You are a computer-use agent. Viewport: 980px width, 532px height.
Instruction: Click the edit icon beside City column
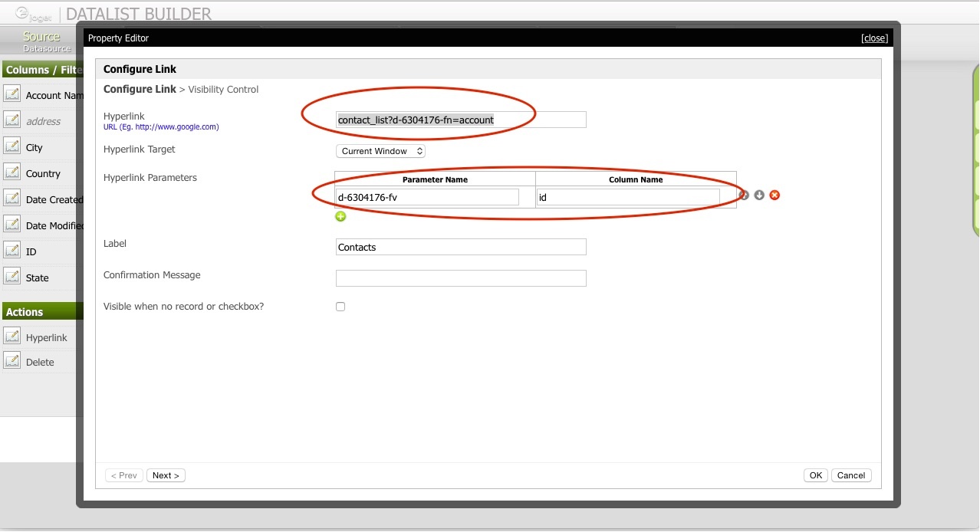pos(12,146)
